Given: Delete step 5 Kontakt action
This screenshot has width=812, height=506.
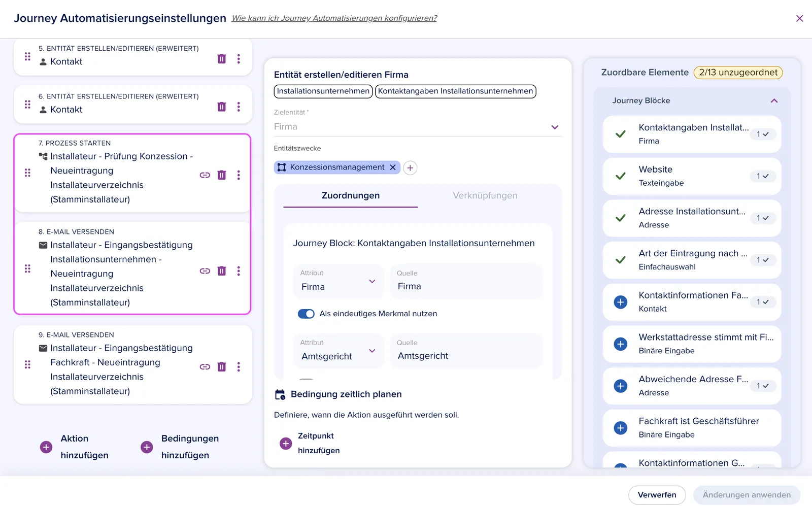Looking at the screenshot, I should click(x=222, y=59).
